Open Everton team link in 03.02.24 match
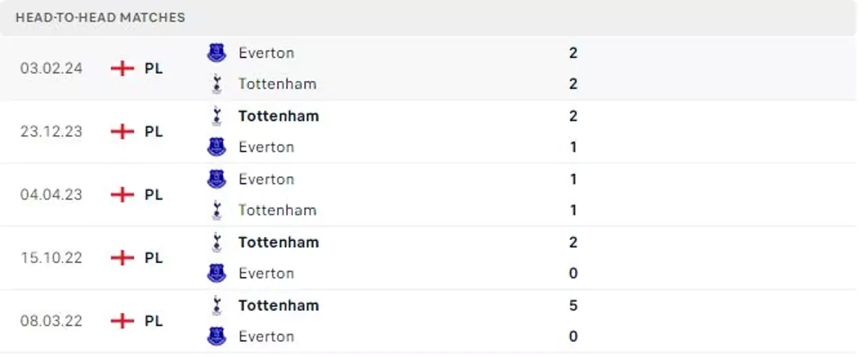 266,53
